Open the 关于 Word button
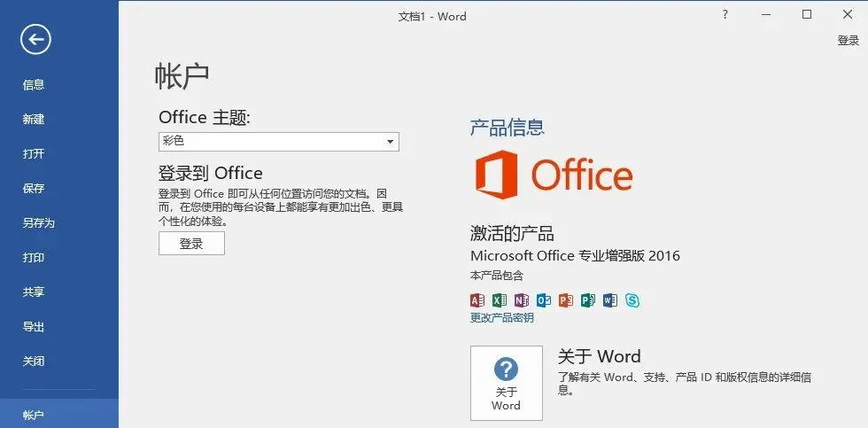This screenshot has height=428, width=868. click(x=507, y=383)
